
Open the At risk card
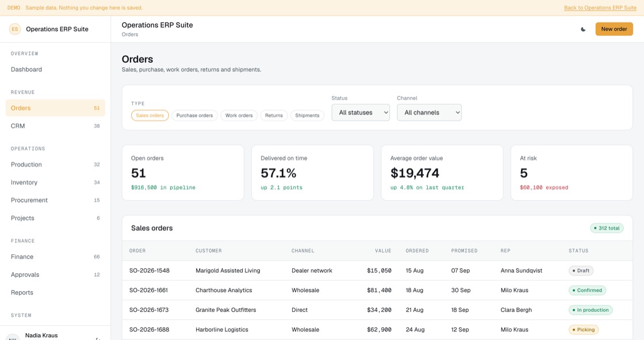(x=572, y=173)
